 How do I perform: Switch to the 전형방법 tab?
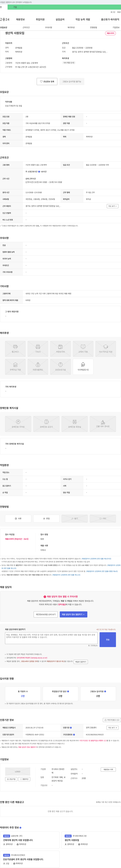tap(93, 28)
